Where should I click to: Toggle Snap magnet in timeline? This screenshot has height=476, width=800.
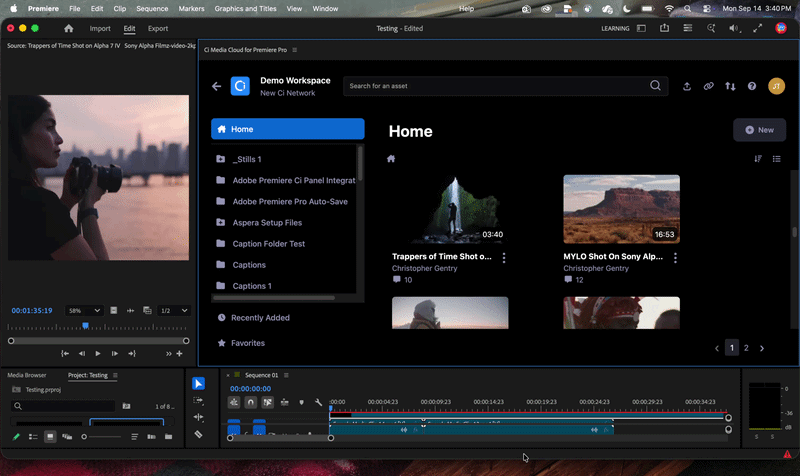[251, 402]
